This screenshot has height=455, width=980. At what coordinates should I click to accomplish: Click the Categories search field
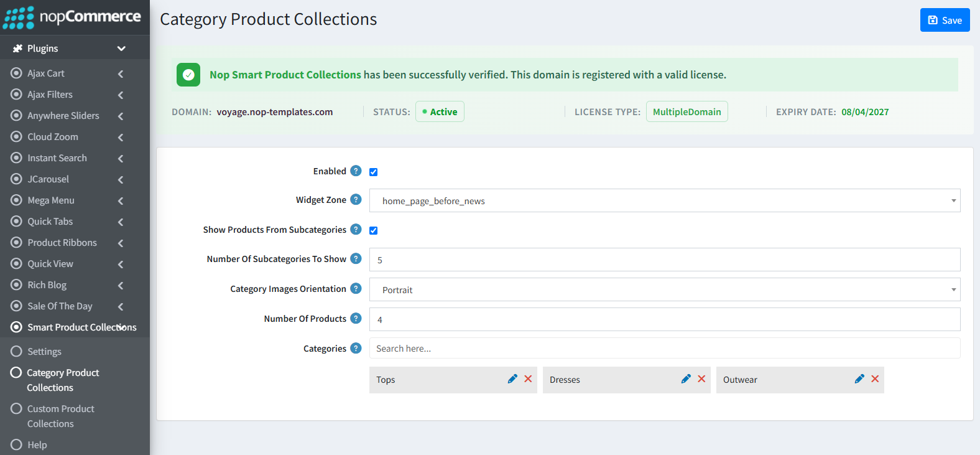tap(665, 348)
